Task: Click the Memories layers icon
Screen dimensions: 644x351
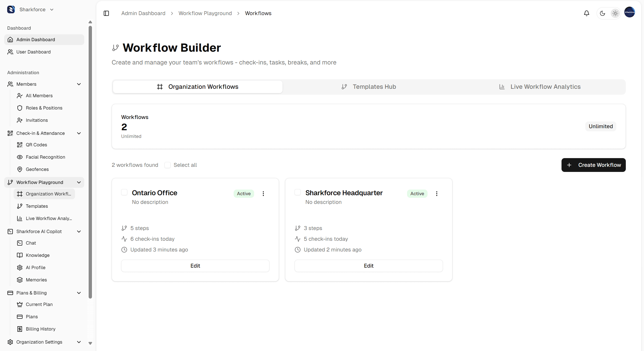Action: pos(20,280)
